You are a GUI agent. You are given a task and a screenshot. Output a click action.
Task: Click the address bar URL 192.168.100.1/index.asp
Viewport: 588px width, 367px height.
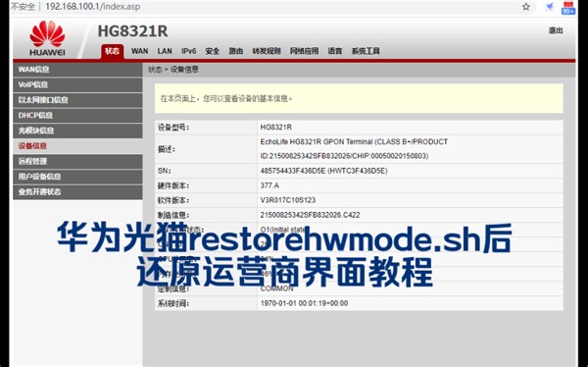point(93,7)
